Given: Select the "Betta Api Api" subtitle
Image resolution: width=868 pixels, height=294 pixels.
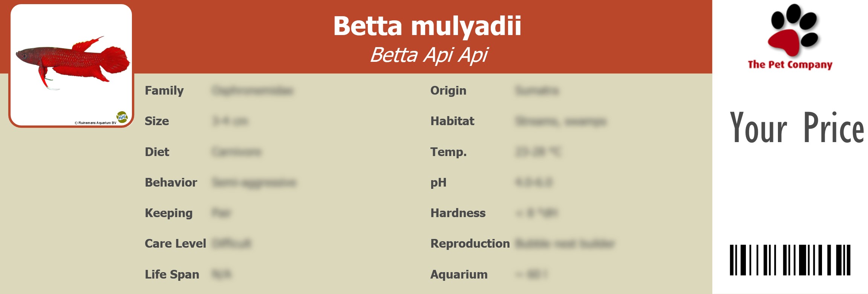Looking at the screenshot, I should (x=429, y=55).
